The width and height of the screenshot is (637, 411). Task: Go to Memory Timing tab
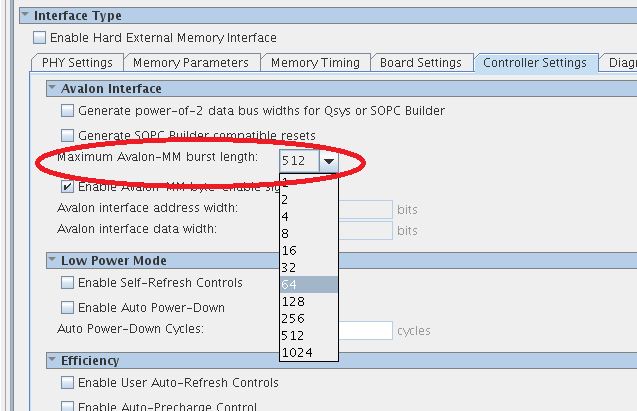(x=315, y=63)
